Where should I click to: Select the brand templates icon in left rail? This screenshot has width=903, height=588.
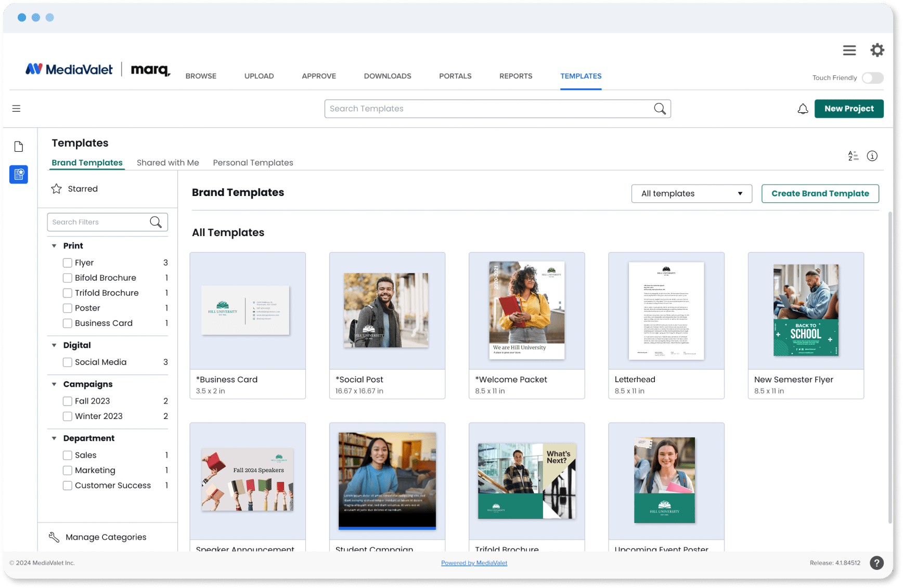point(19,174)
